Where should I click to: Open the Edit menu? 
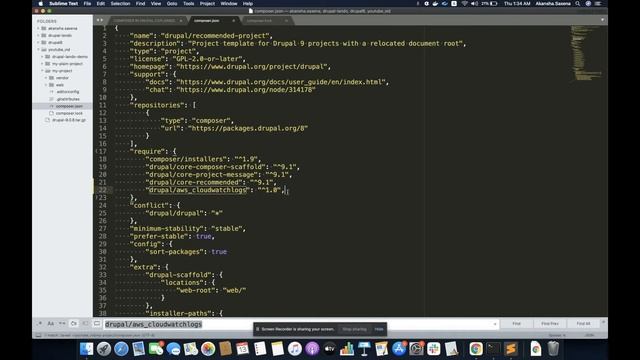(x=101, y=3)
